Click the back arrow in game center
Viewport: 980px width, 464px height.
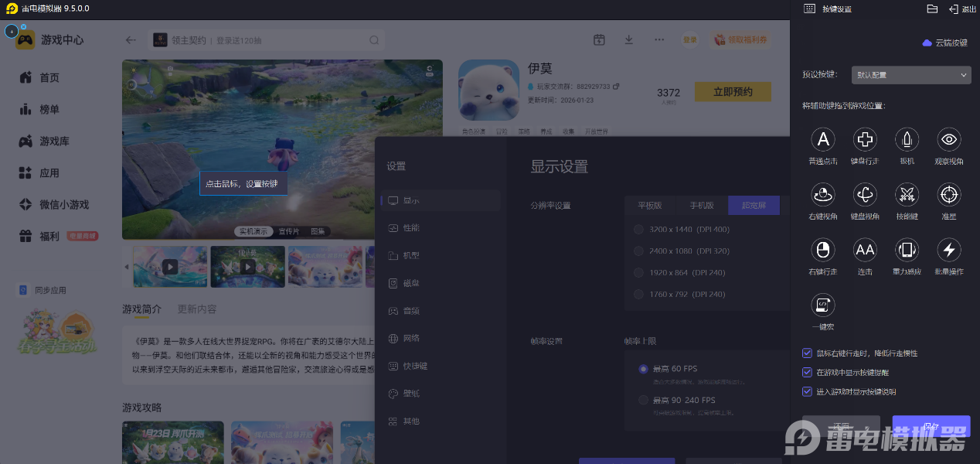point(131,40)
